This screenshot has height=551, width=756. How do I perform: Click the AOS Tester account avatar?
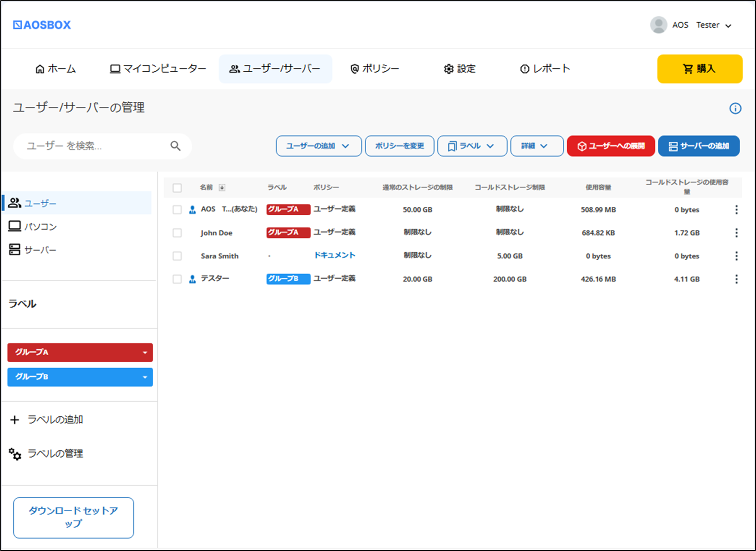pos(658,25)
